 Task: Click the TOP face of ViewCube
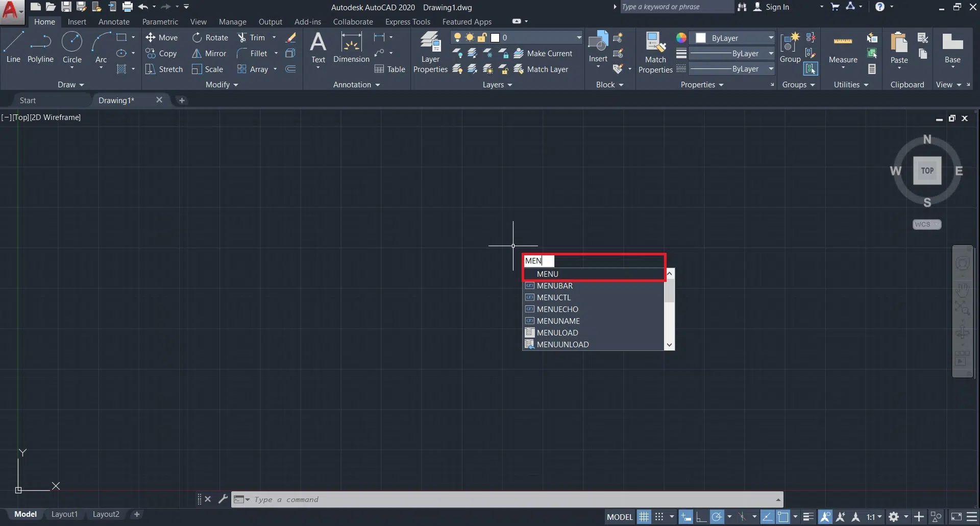[927, 171]
